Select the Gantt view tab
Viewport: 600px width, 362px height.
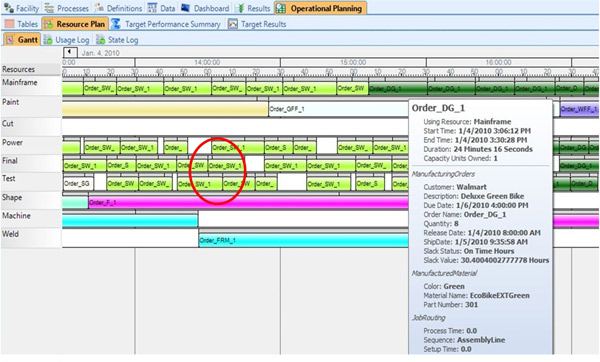(22, 39)
